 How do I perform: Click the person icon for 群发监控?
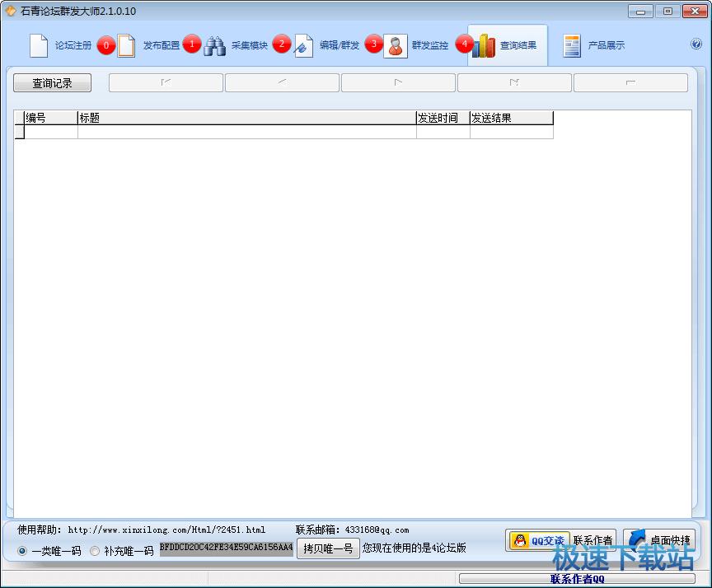[396, 46]
